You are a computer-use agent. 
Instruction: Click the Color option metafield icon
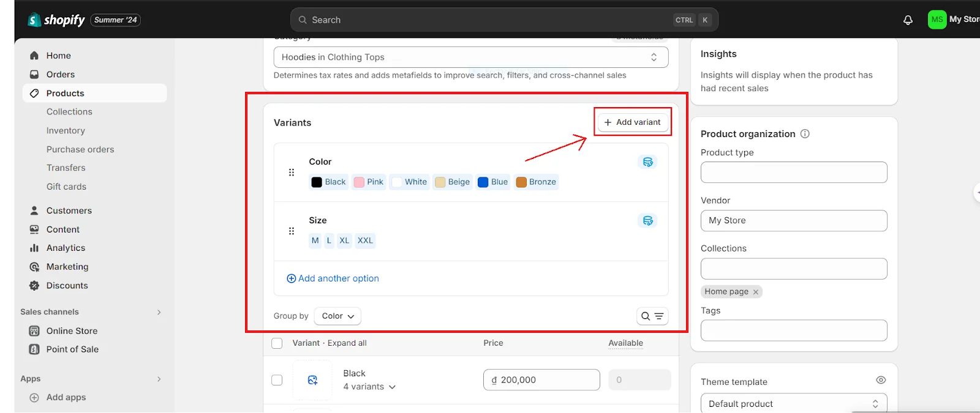pyautogui.click(x=647, y=162)
